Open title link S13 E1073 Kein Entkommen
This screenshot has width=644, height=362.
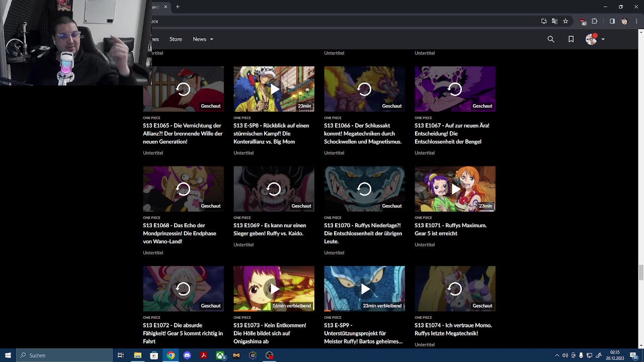point(270,333)
